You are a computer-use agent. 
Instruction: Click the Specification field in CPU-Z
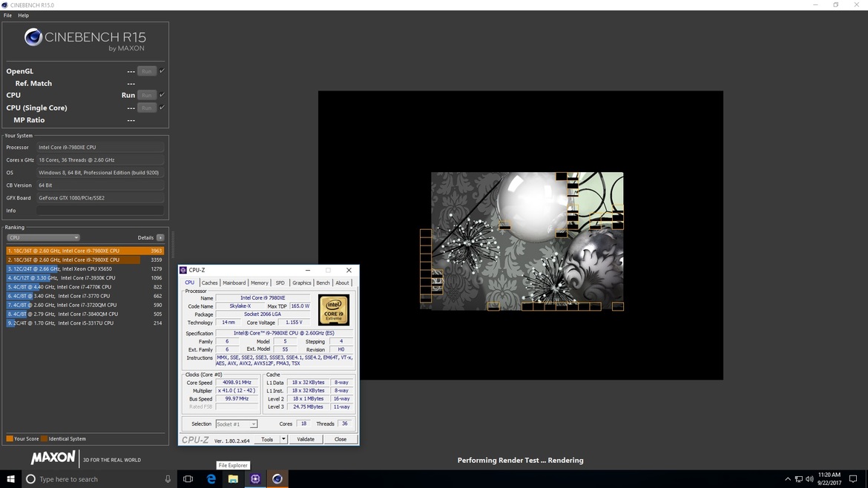[285, 334]
